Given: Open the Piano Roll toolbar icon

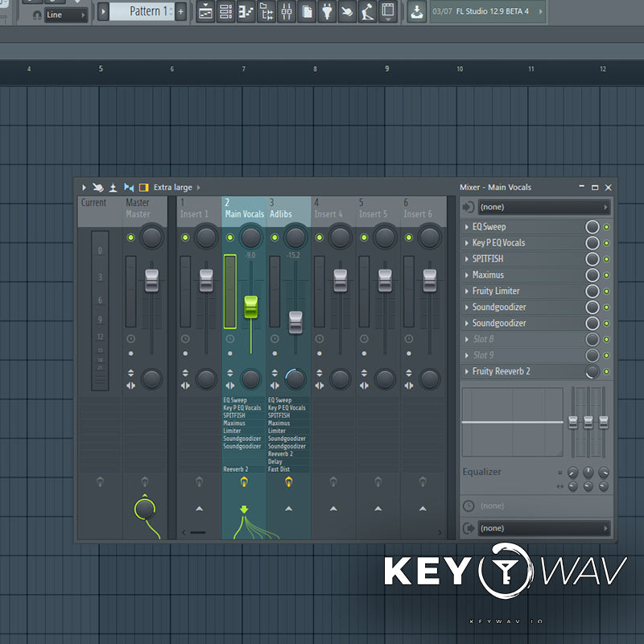Looking at the screenshot, I should pos(246,11).
